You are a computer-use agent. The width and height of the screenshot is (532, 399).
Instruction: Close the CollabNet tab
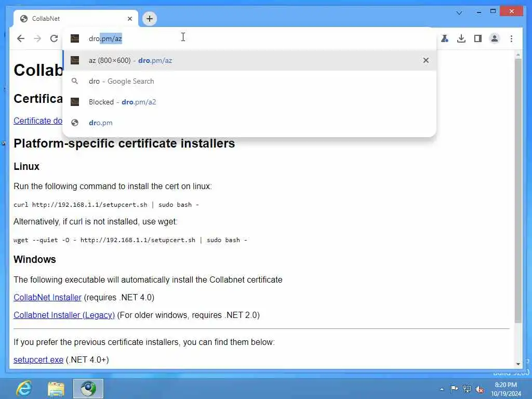pyautogui.click(x=129, y=19)
